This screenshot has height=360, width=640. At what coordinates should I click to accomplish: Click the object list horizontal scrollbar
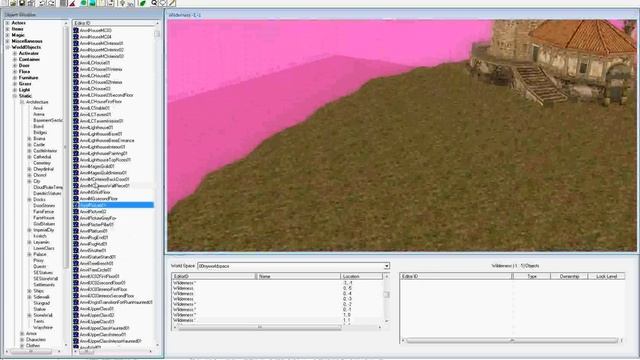pyautogui.click(x=114, y=352)
